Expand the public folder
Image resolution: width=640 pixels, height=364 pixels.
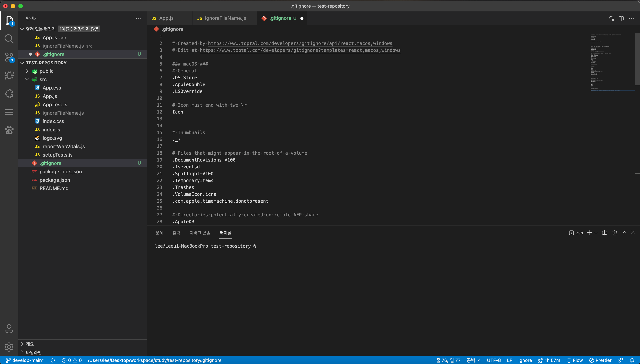[x=46, y=71]
